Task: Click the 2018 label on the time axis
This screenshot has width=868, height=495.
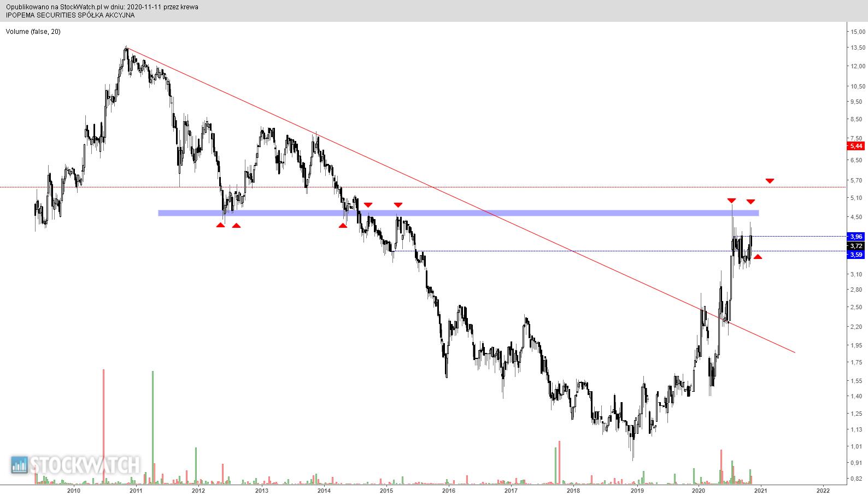Action: click(x=573, y=491)
